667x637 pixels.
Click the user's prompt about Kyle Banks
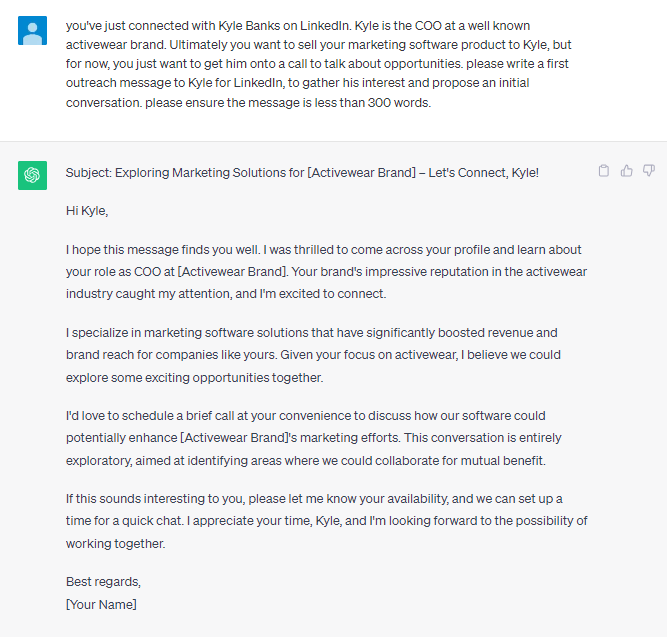[x=319, y=64]
